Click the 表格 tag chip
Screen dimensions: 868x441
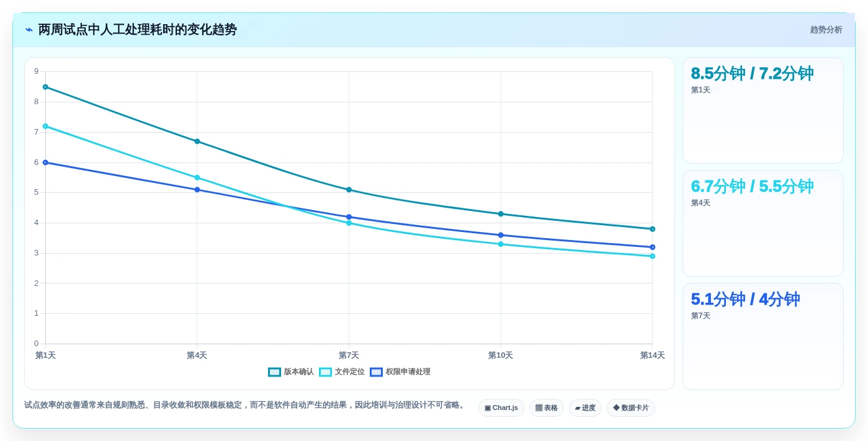coord(547,408)
